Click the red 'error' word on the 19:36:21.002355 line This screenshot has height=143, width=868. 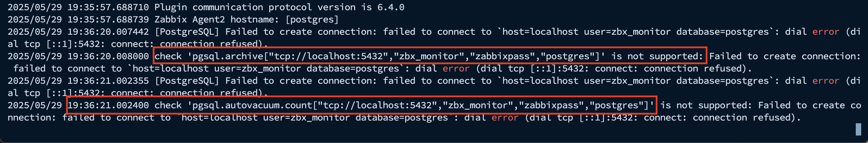[x=826, y=81]
